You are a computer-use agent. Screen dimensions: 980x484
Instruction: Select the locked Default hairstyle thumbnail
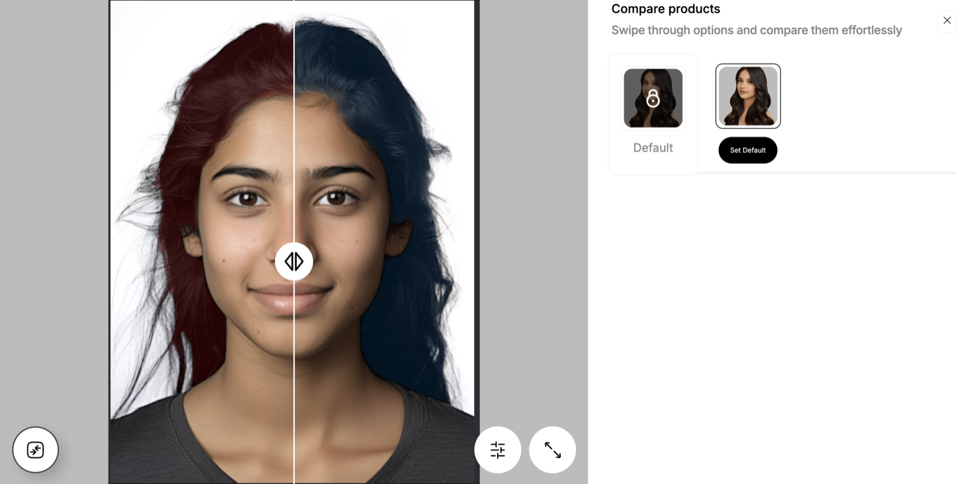click(x=653, y=98)
